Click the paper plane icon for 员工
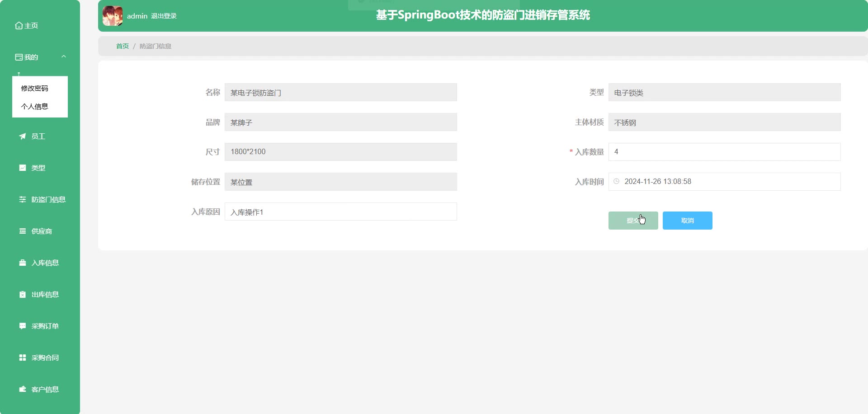 pyautogui.click(x=23, y=136)
